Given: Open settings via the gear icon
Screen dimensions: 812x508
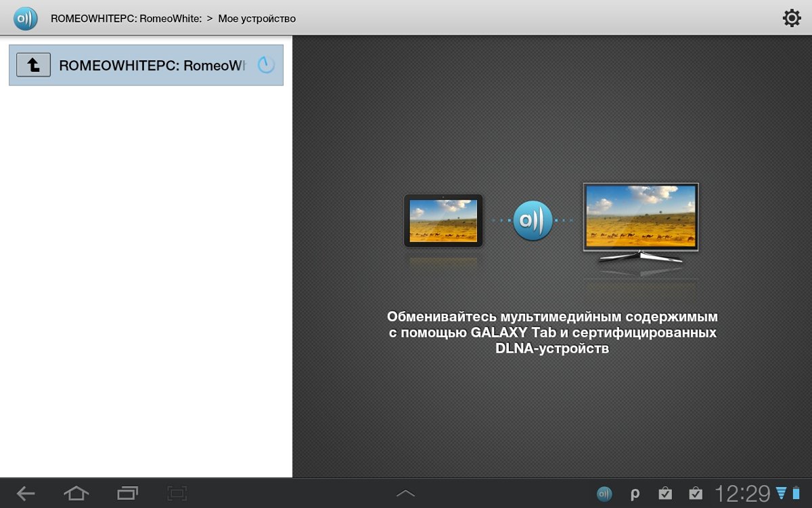Looking at the screenshot, I should [792, 18].
